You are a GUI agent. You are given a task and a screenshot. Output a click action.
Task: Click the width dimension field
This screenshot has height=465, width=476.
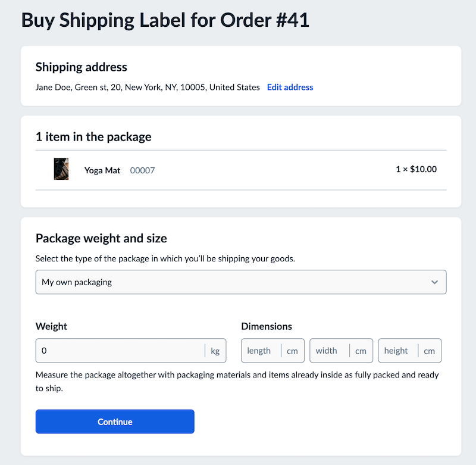pos(330,351)
